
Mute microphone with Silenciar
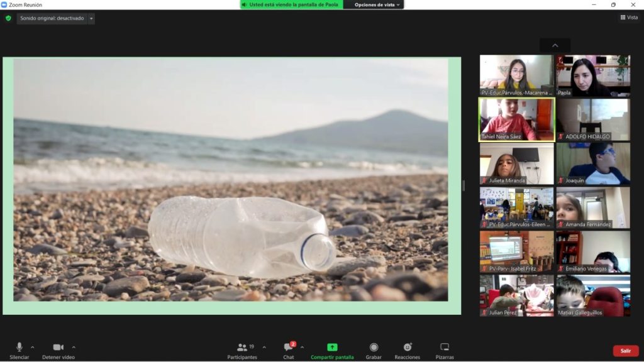point(19,348)
